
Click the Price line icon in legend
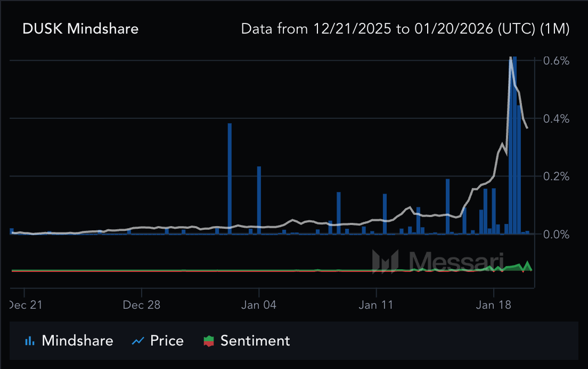tap(138, 341)
